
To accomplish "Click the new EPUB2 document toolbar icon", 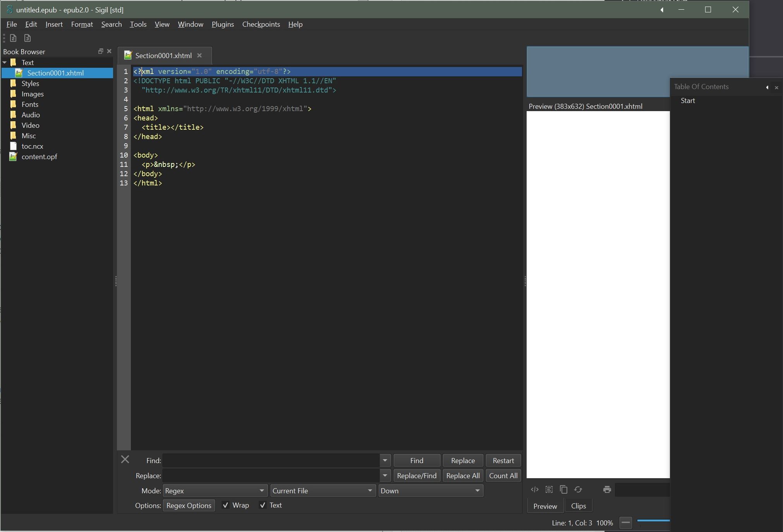I will (13, 38).
